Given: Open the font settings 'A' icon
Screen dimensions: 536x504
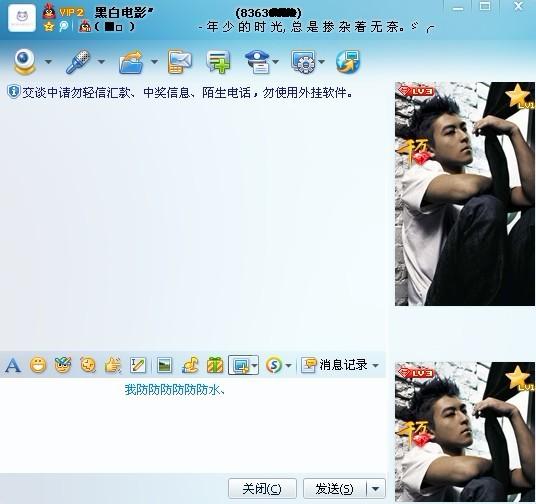Looking at the screenshot, I should [13, 366].
